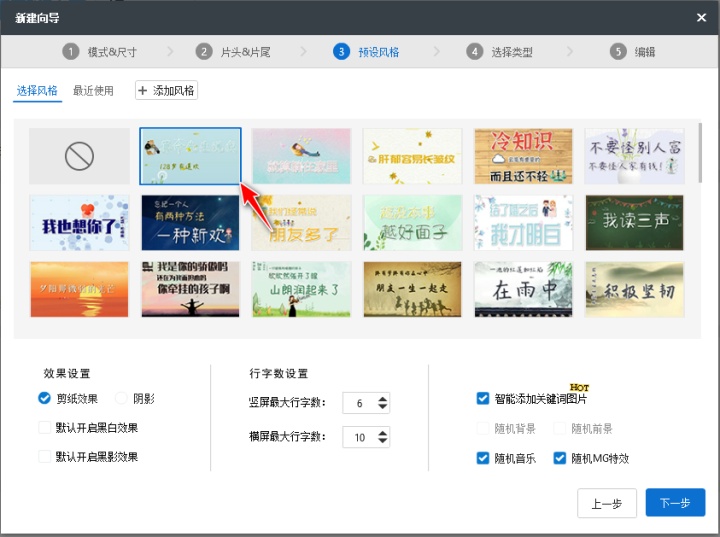The width and height of the screenshot is (720, 537).
Task: Enable 默认开启黑影效果 checkbox
Action: [45, 456]
